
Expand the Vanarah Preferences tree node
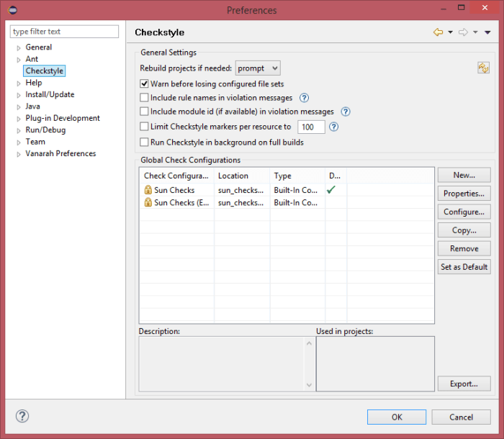point(19,154)
